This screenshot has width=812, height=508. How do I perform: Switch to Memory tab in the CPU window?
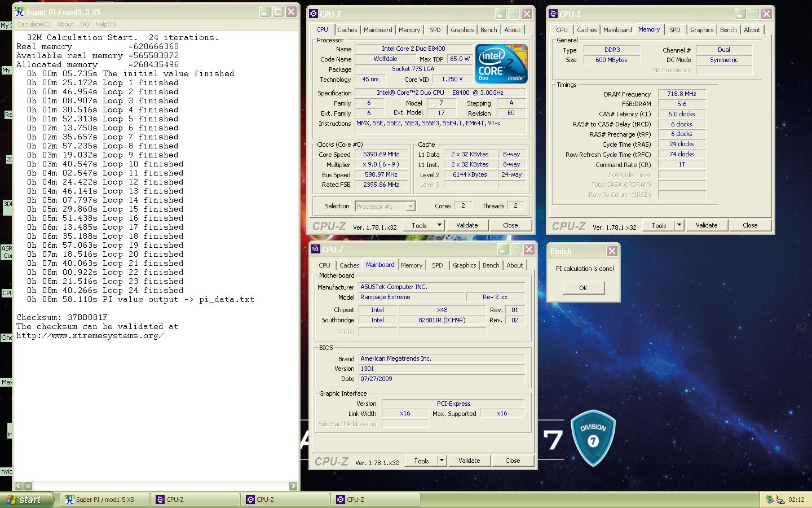409,30
